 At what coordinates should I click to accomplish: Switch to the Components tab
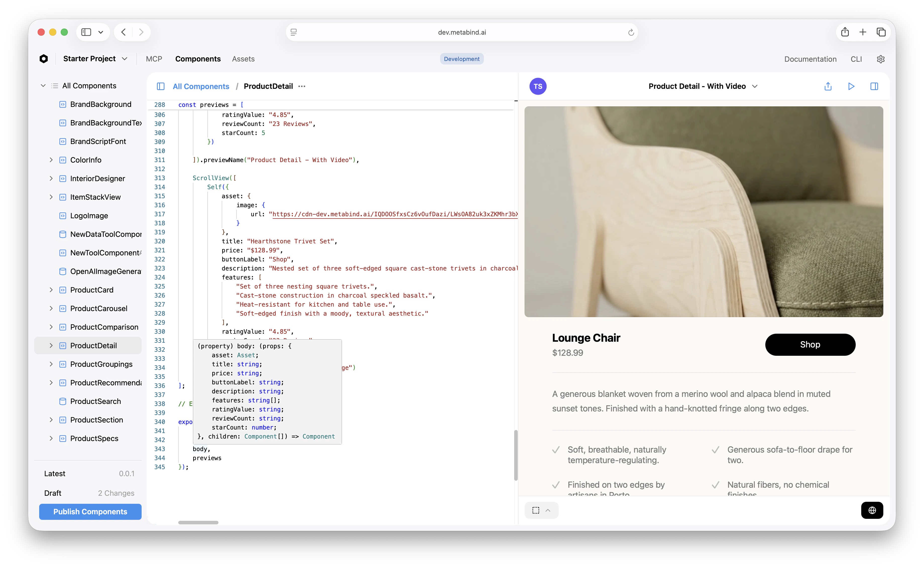coord(198,59)
